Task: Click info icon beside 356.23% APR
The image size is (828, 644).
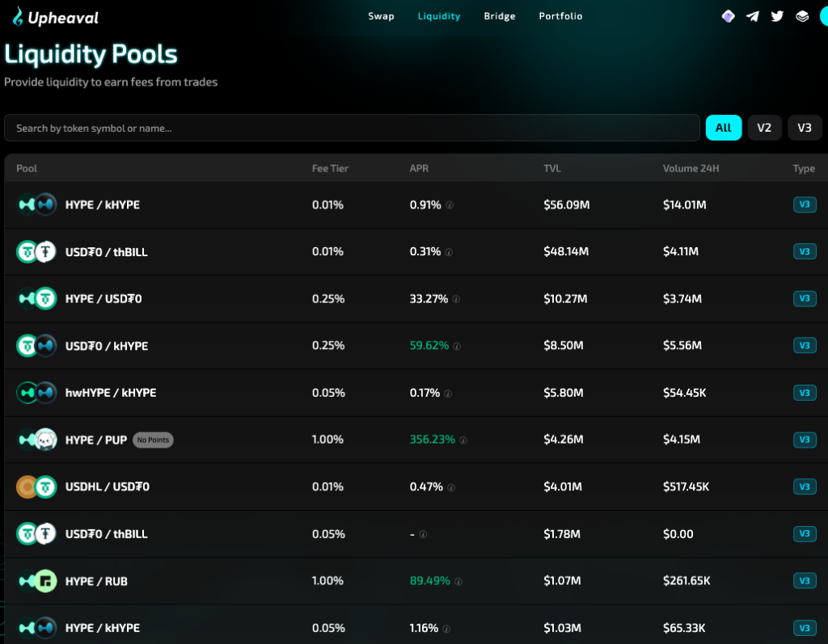Action: pos(463,440)
